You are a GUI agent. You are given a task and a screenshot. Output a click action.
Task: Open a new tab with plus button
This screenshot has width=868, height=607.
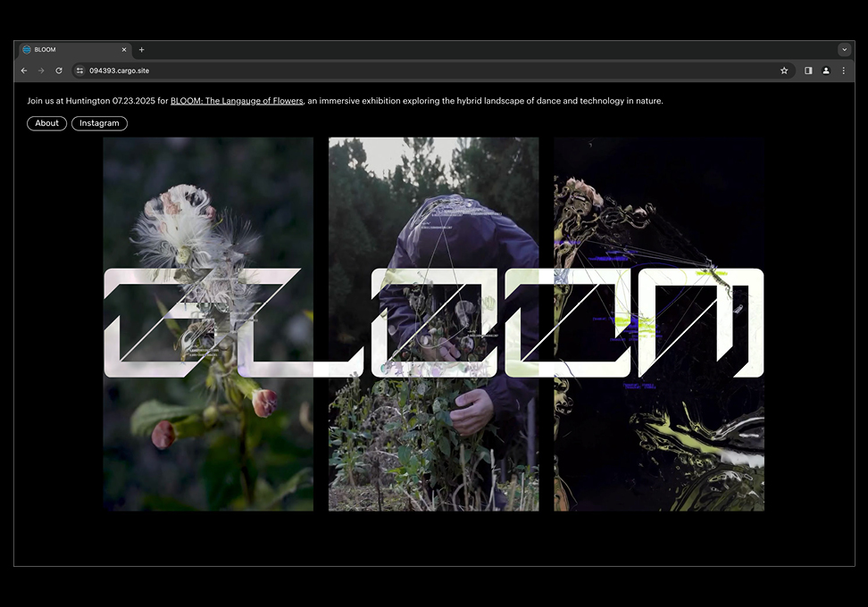pyautogui.click(x=141, y=50)
